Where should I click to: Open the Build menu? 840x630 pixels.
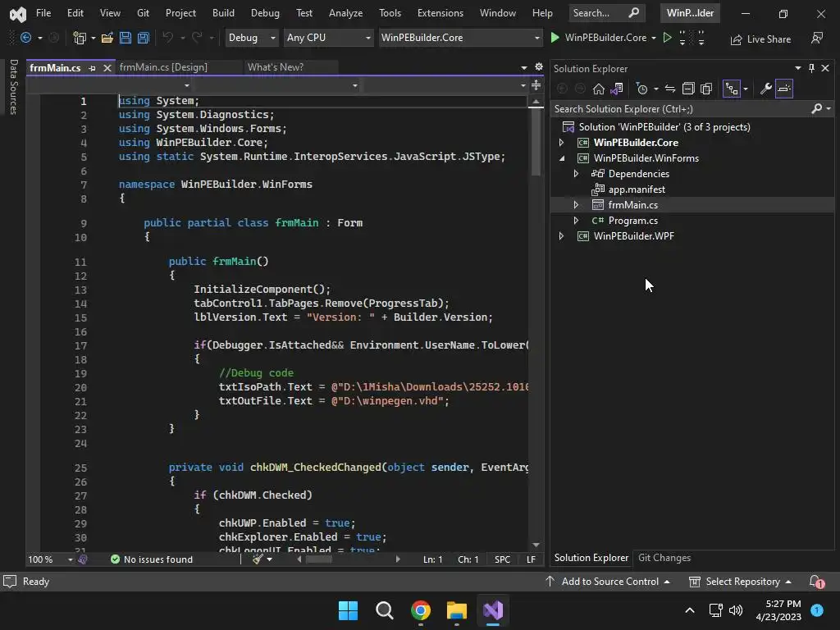223,13
